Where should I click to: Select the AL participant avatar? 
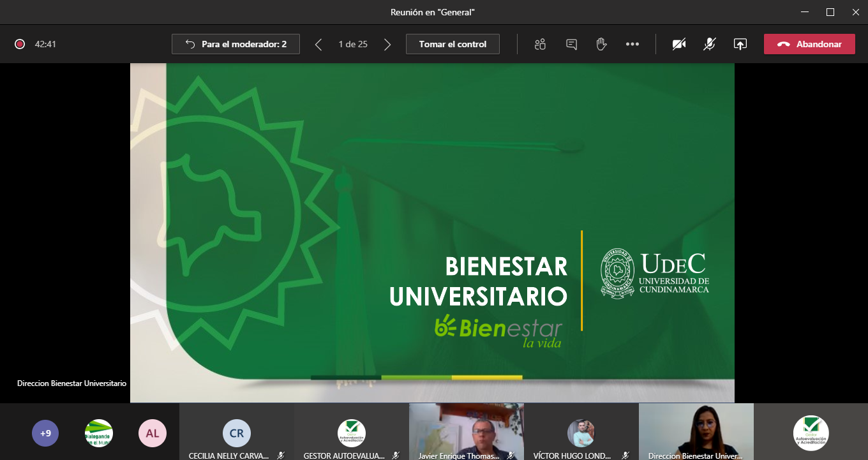coord(152,433)
